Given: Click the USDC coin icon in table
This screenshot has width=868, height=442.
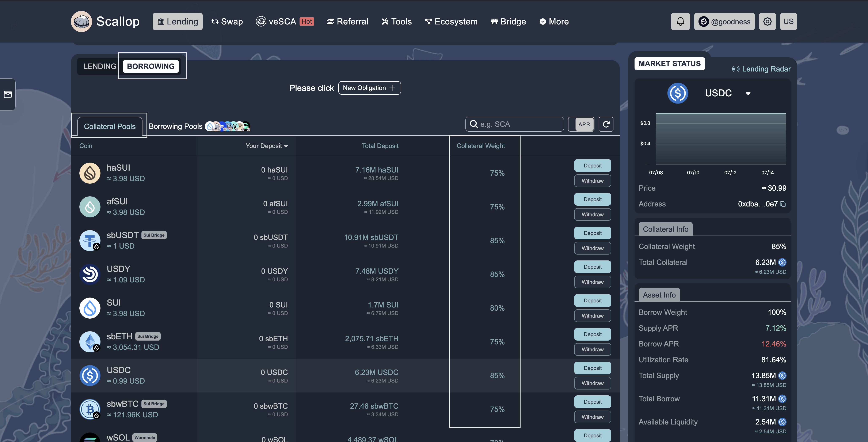Looking at the screenshot, I should click(90, 375).
